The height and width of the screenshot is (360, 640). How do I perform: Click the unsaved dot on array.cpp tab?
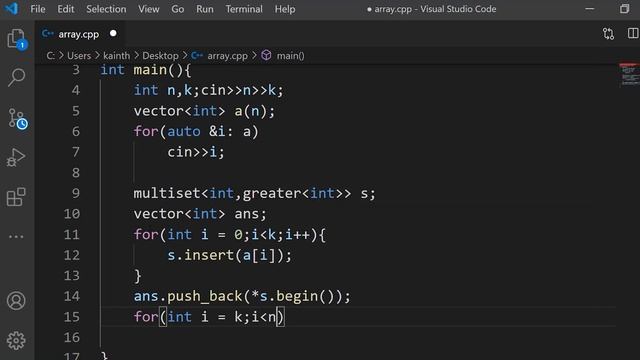(113, 33)
